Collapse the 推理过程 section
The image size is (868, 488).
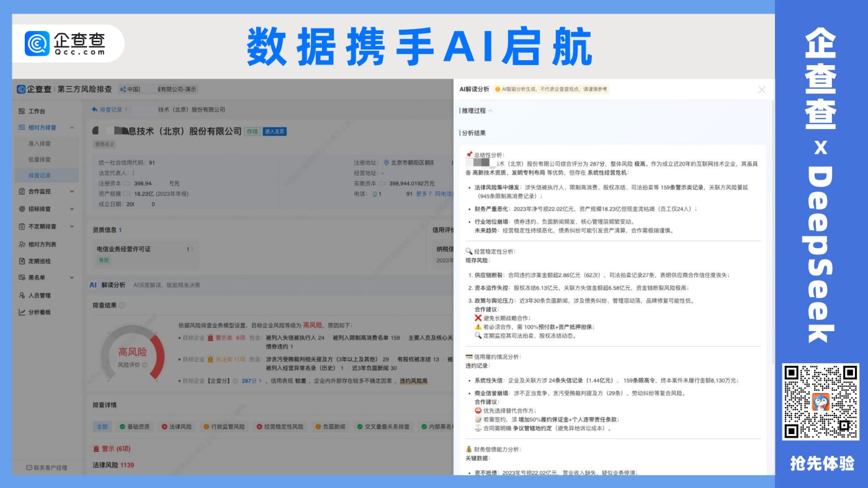coord(490,111)
